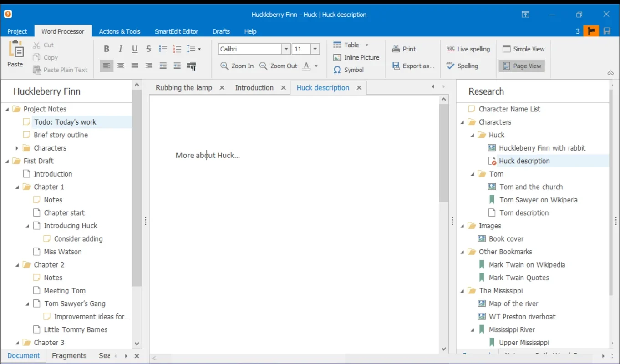620x364 pixels.
Task: Open the Project menu tab
Action: [17, 31]
